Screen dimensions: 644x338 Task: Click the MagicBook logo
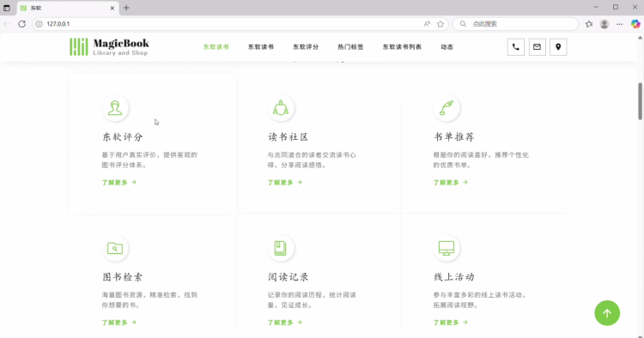click(x=109, y=47)
